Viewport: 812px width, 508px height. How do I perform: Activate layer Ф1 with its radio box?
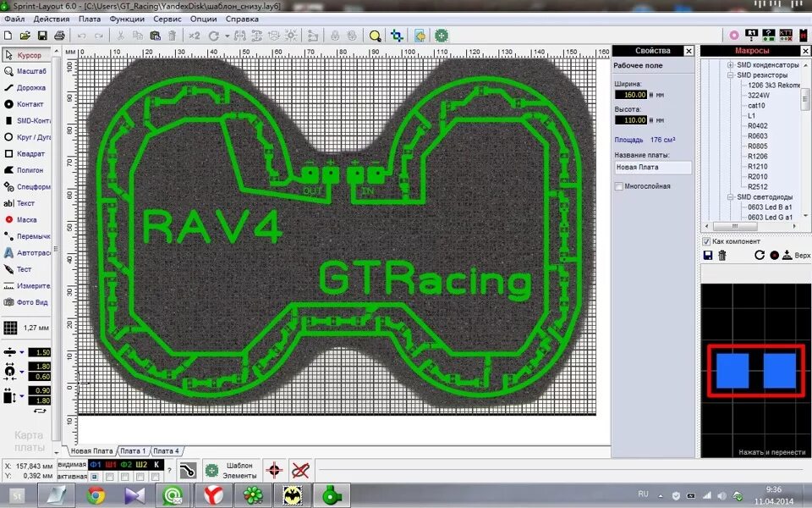94,477
